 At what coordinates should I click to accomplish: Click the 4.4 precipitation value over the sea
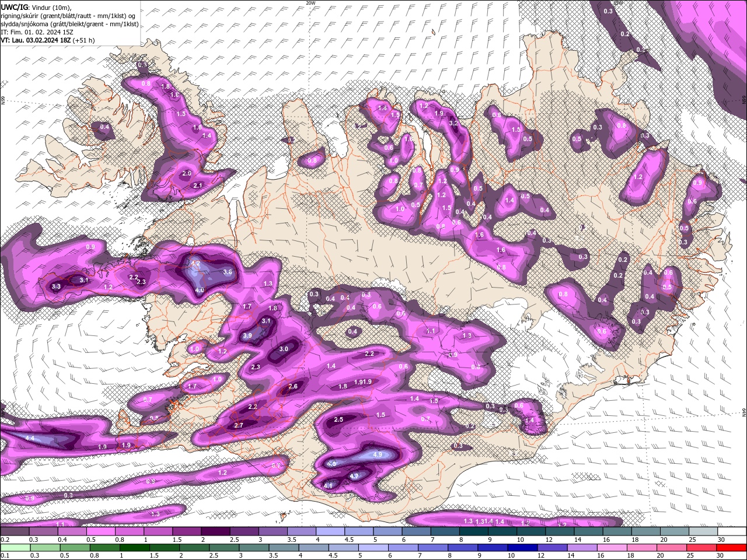click(30, 438)
